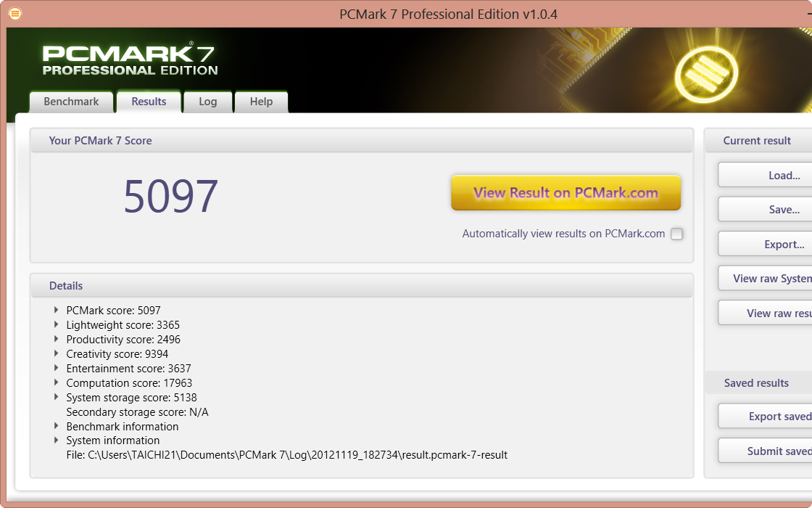812x508 pixels.
Task: Click the Load... button
Action: click(x=765, y=175)
